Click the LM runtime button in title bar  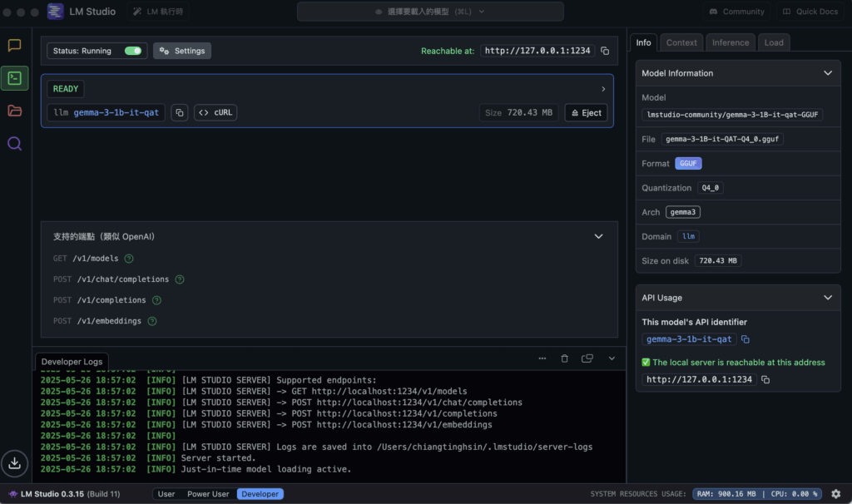tap(158, 12)
